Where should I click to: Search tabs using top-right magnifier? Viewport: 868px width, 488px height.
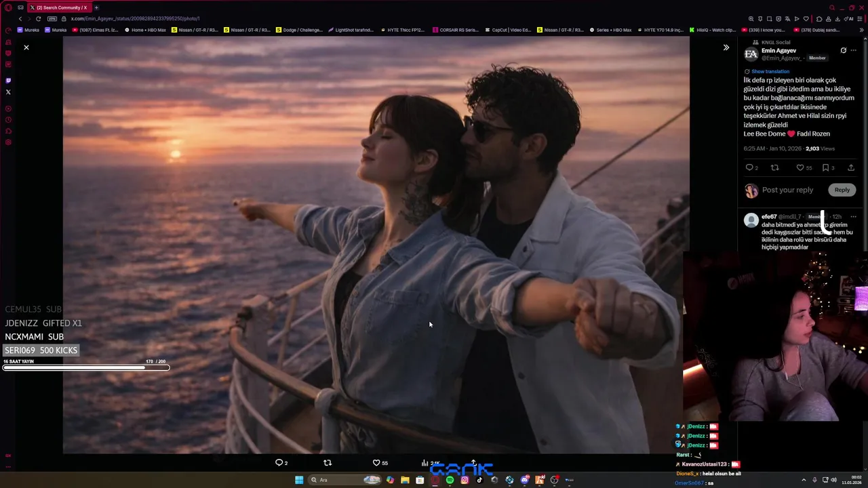coord(832,7)
